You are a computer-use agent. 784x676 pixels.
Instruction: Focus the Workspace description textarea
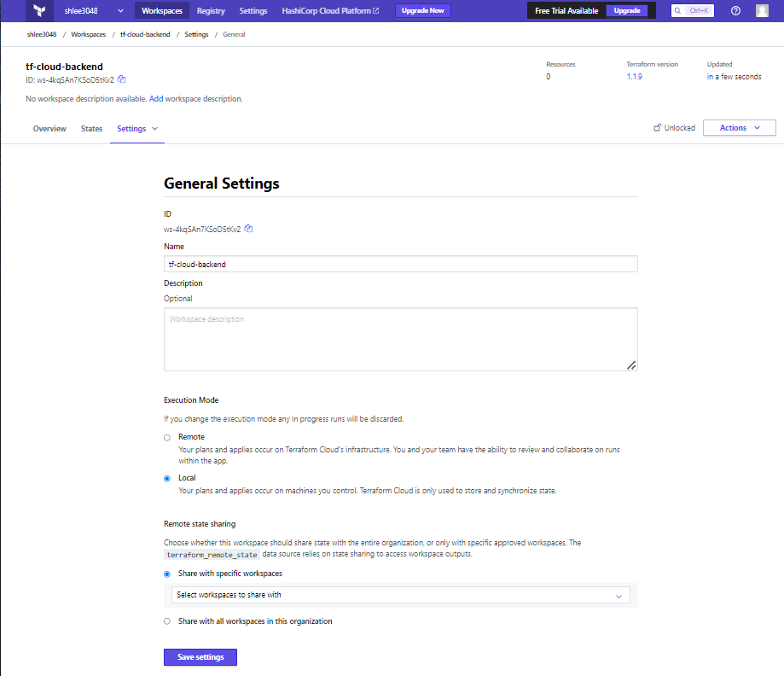pyautogui.click(x=400, y=339)
